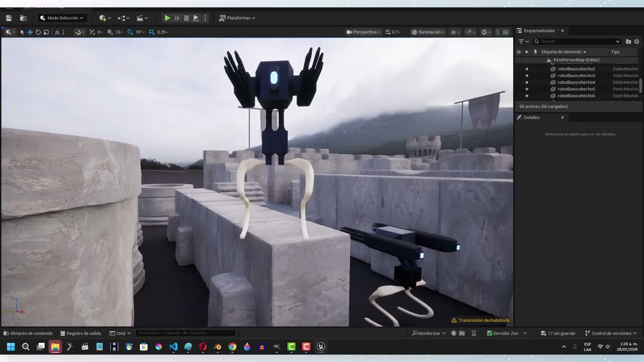Screen dimensions: 644x362
Task: Open the browse content folder icon in the toolbar
Action: pyautogui.click(x=23, y=18)
